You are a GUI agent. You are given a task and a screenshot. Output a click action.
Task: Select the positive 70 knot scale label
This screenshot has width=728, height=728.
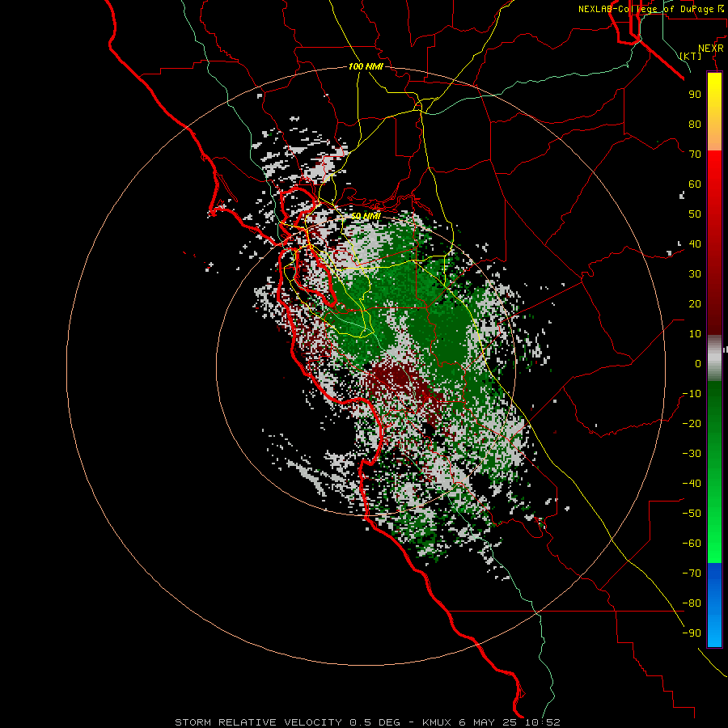695,154
